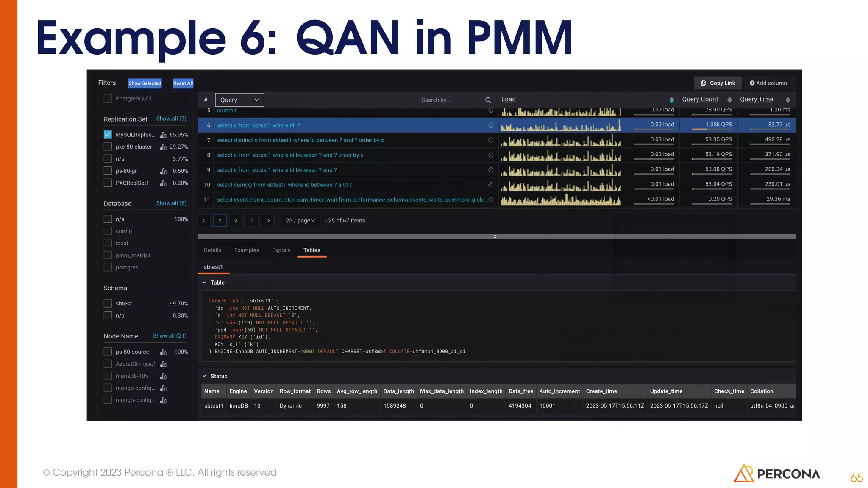
Task: Select query 'select distinct c from sbtest1'
Action: [300, 141]
